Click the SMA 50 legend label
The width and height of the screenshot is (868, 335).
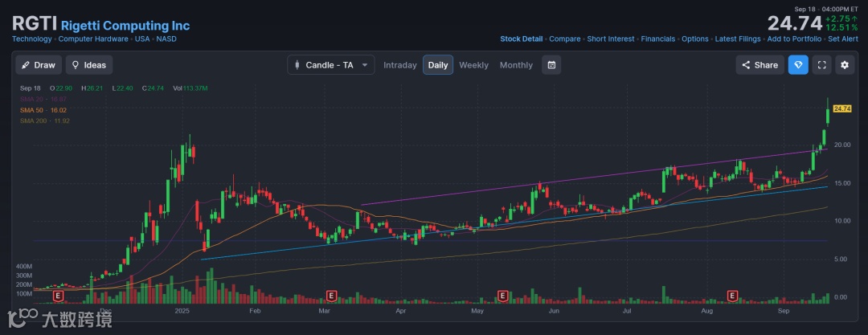tap(43, 109)
